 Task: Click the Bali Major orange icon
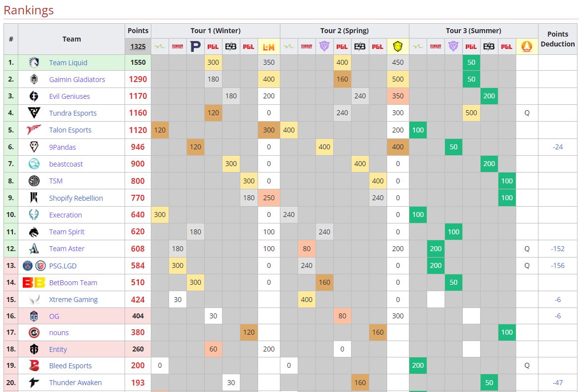pyautogui.click(x=527, y=46)
